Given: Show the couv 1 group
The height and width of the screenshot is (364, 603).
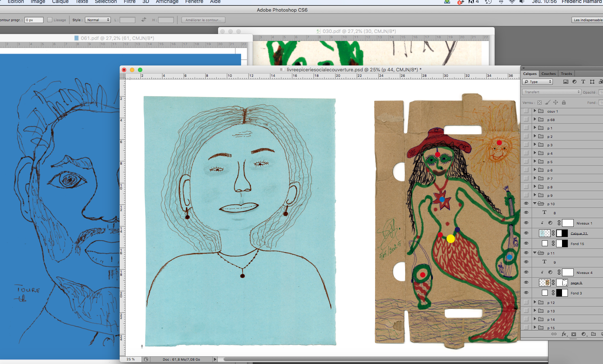Looking at the screenshot, I should tap(526, 111).
